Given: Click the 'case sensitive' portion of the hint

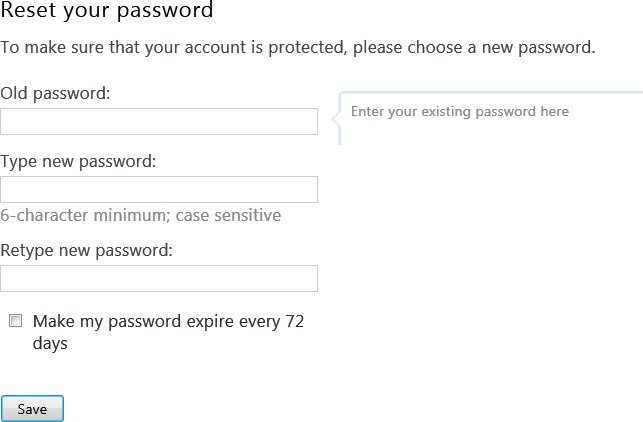Looking at the screenshot, I should coord(228,215).
